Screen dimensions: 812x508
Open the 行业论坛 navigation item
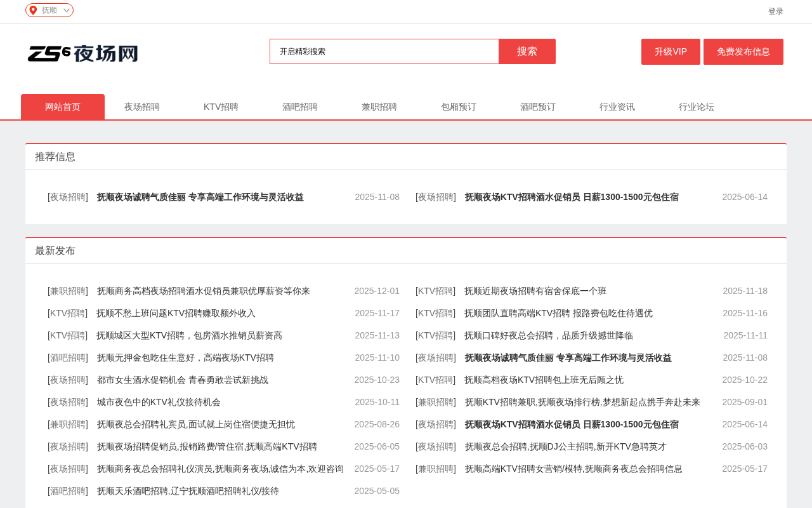(697, 107)
